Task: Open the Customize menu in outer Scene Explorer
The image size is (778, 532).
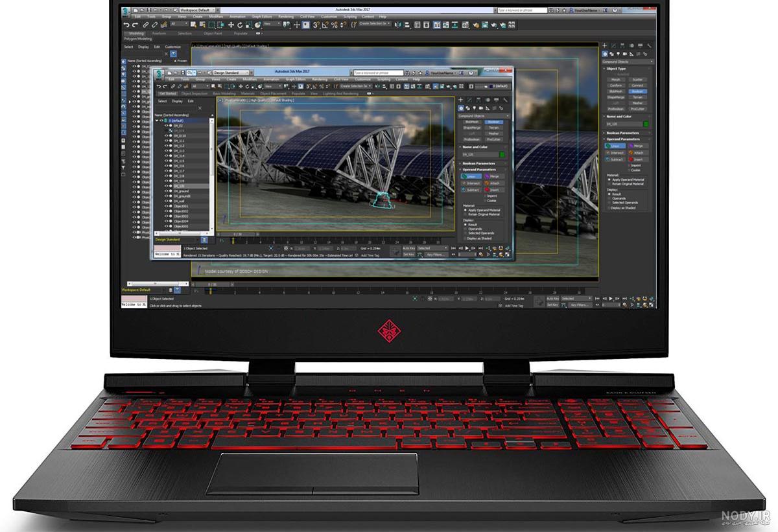Action: coord(172,47)
